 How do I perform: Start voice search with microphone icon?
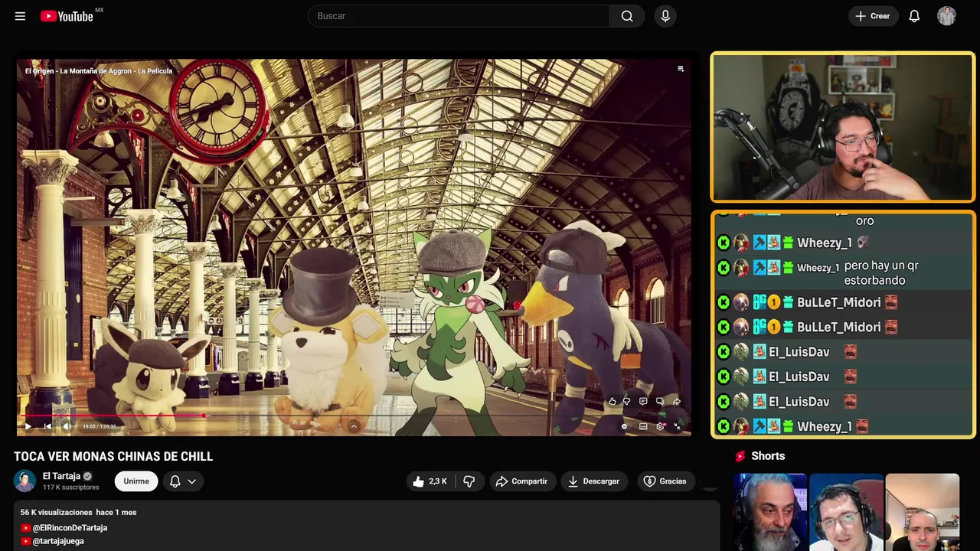pyautogui.click(x=665, y=16)
